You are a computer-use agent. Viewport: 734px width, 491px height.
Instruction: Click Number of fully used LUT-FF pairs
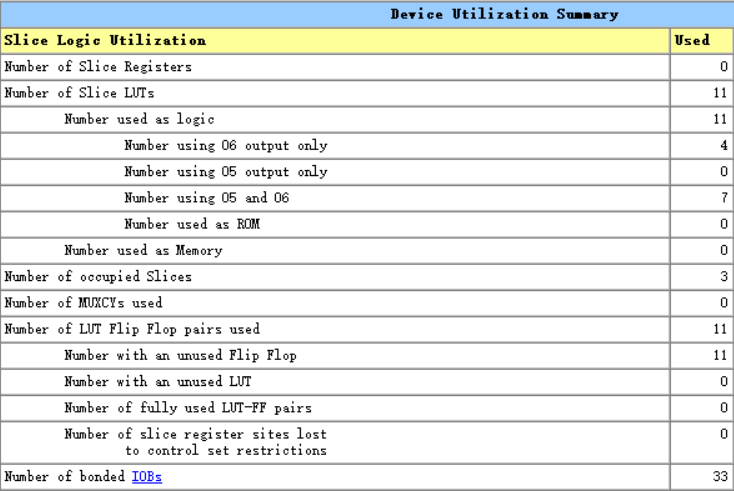367,408
